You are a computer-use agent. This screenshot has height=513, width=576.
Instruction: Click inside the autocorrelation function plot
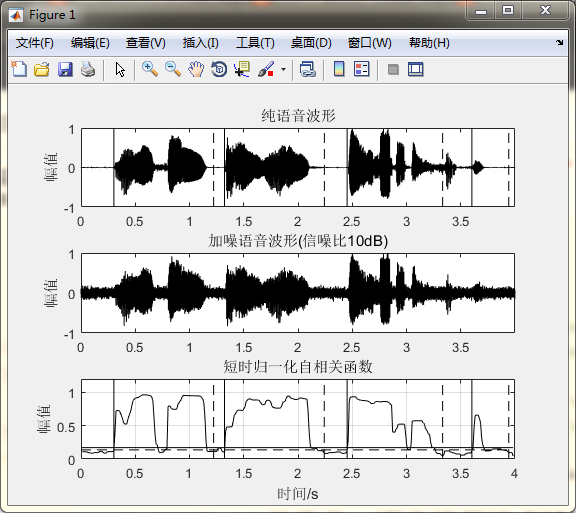[x=298, y=419]
